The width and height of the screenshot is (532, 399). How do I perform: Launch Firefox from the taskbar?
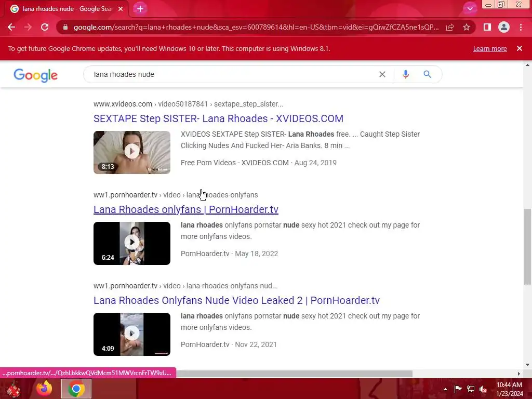click(45, 389)
